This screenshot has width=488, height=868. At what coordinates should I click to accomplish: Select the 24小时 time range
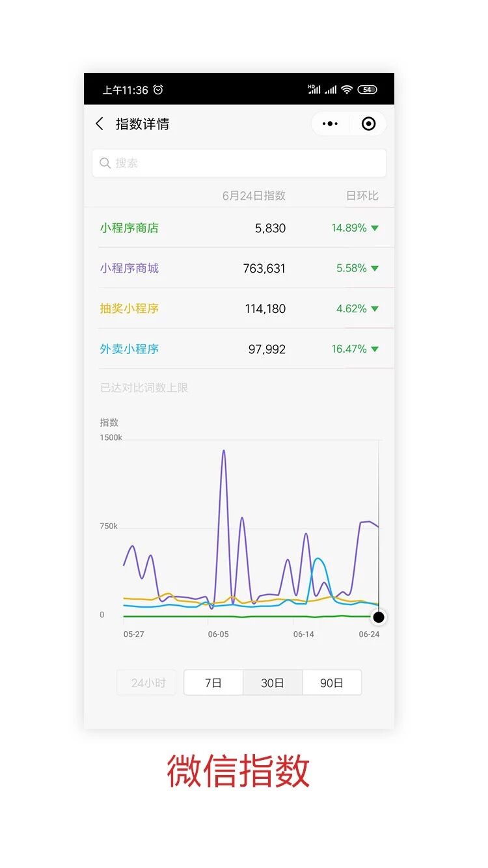pos(146,683)
